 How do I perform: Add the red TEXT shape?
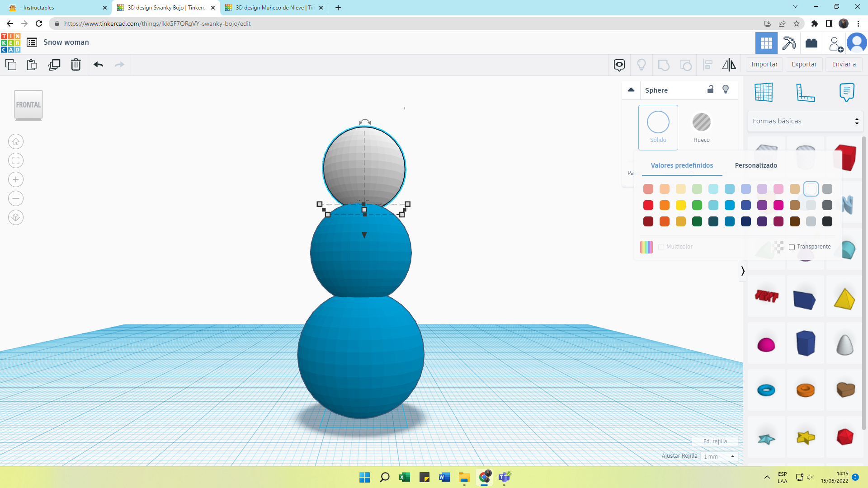click(766, 296)
